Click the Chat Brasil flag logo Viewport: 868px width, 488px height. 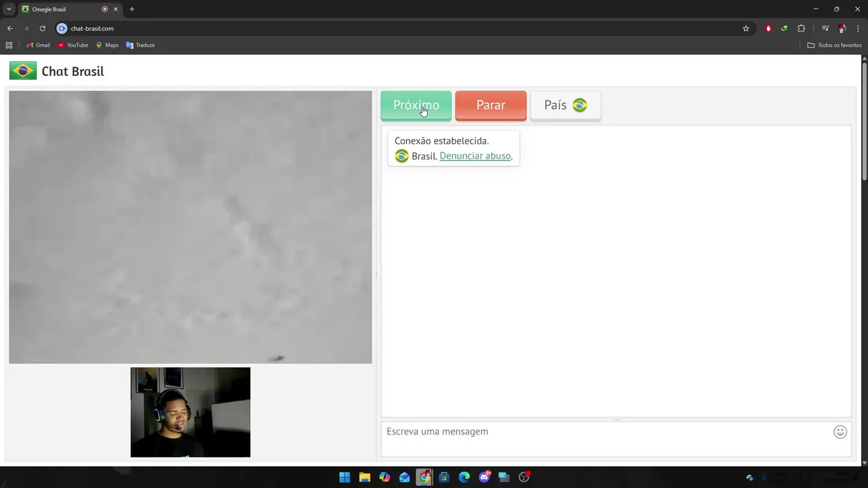click(23, 70)
